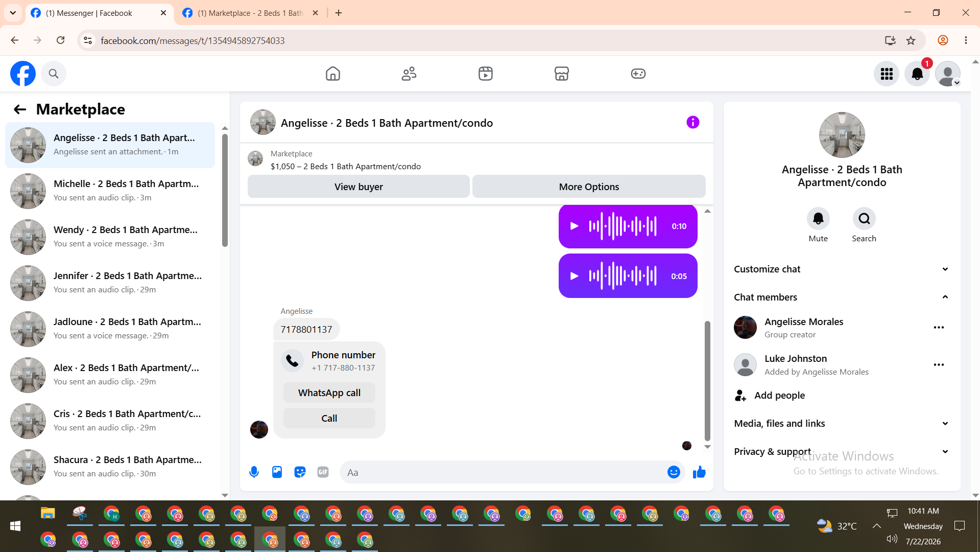980x552 pixels.
Task: Expand Media, files and links section
Action: 842,424
